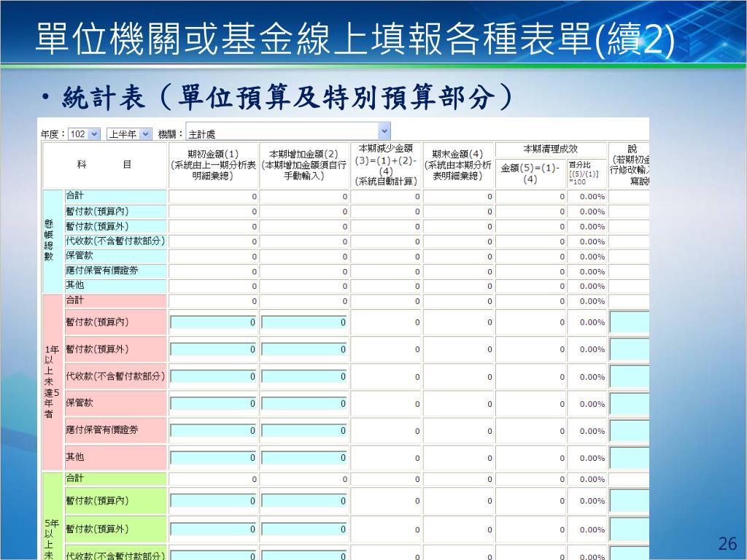Viewport: 747px width, 560px height.
Task: Click 期初金額 field for 1年以上 應付保管有價證券
Action: 213,431
